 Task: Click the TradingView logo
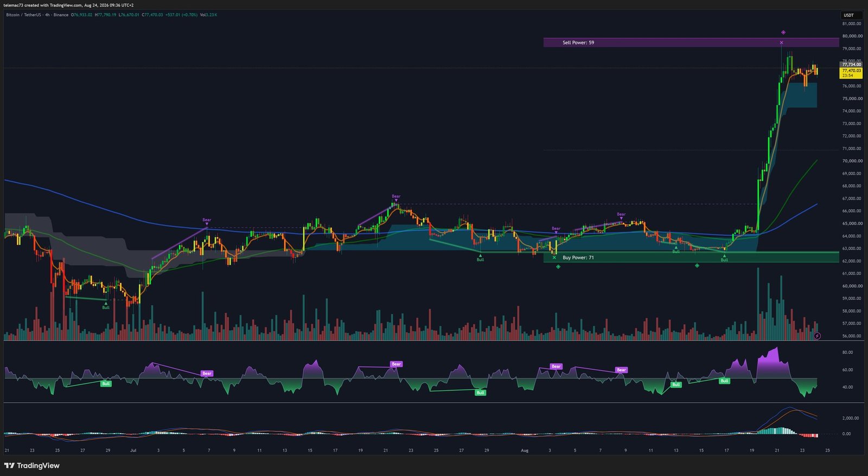(x=32, y=466)
